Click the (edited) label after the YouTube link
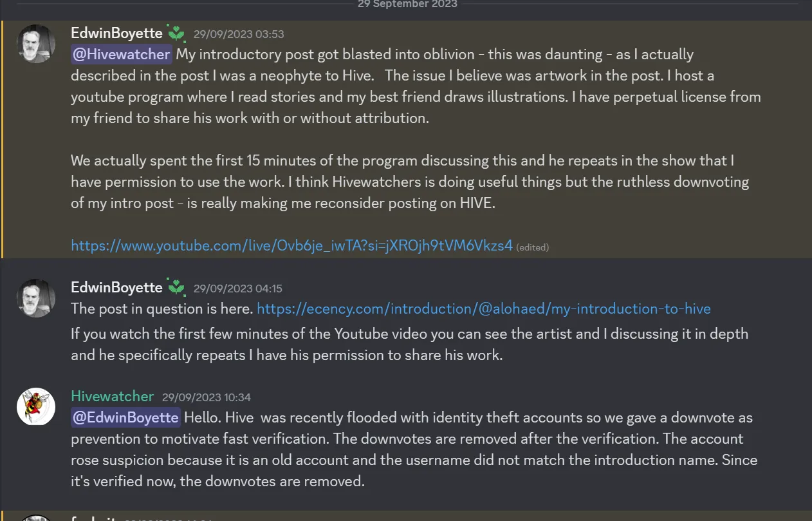Screen dimensions: 812x521 tap(532, 247)
